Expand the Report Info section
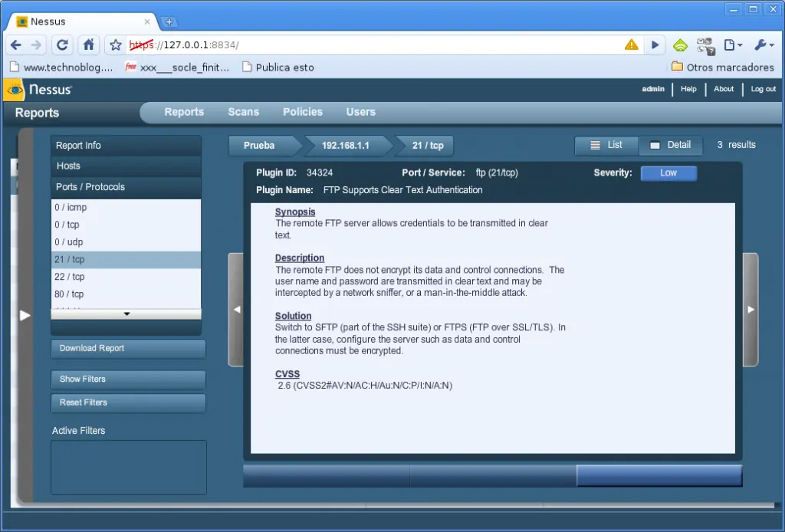This screenshot has height=532, width=785. click(x=126, y=146)
